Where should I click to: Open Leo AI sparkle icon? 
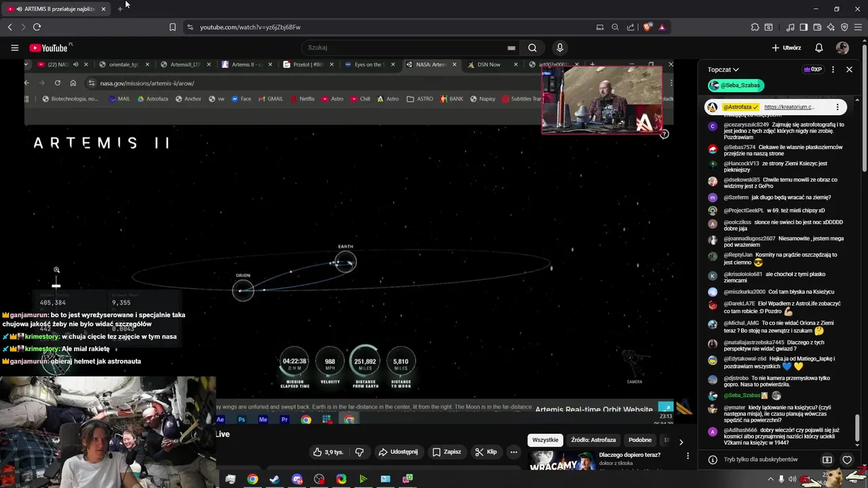831,27
